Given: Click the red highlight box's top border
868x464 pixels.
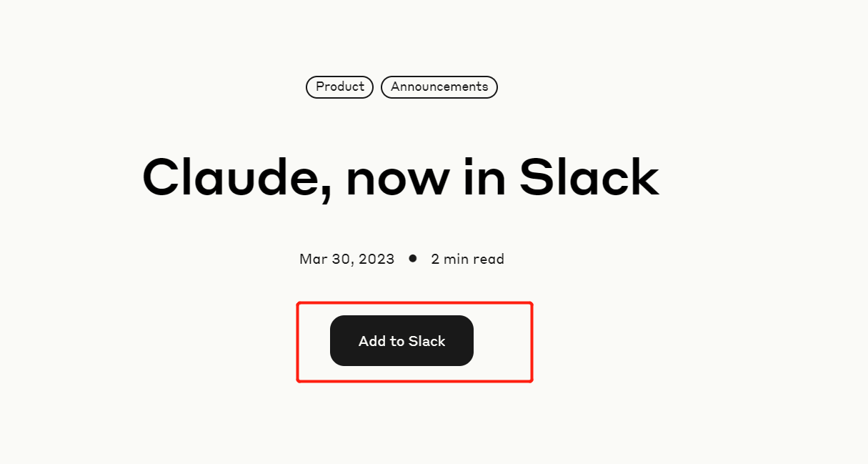Looking at the screenshot, I should pyautogui.click(x=414, y=304).
